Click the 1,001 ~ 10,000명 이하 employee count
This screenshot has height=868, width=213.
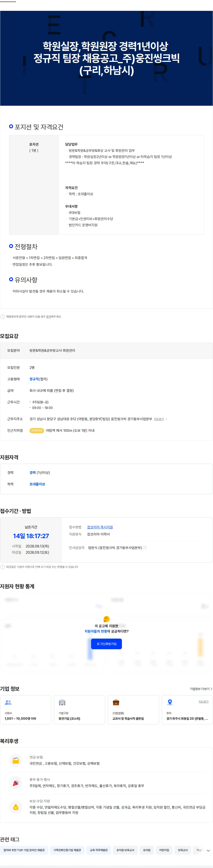point(20,719)
